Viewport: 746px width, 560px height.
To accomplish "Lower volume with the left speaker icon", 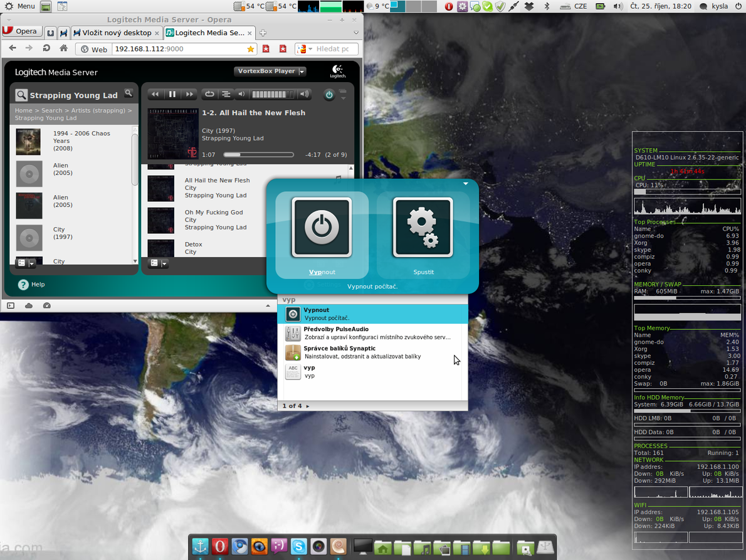I will [242, 94].
